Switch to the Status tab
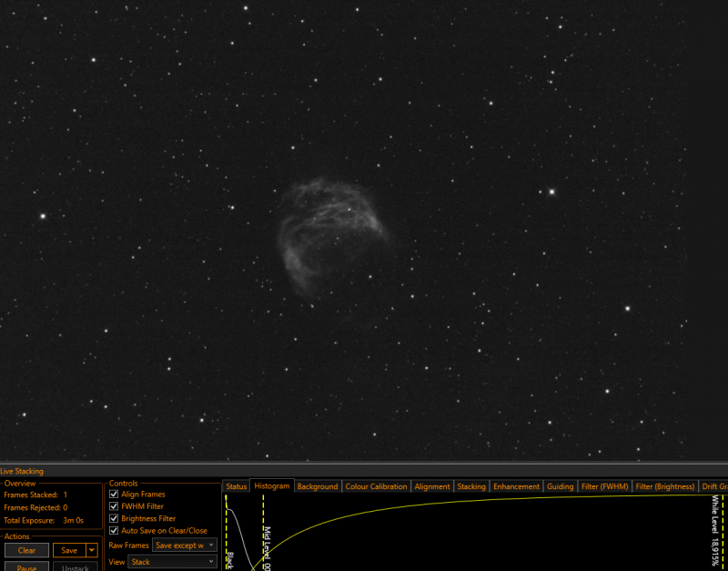 (236, 486)
